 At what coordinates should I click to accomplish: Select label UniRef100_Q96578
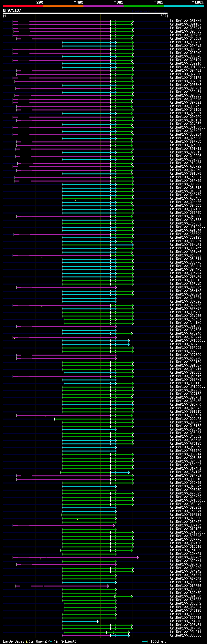pos(186,99)
